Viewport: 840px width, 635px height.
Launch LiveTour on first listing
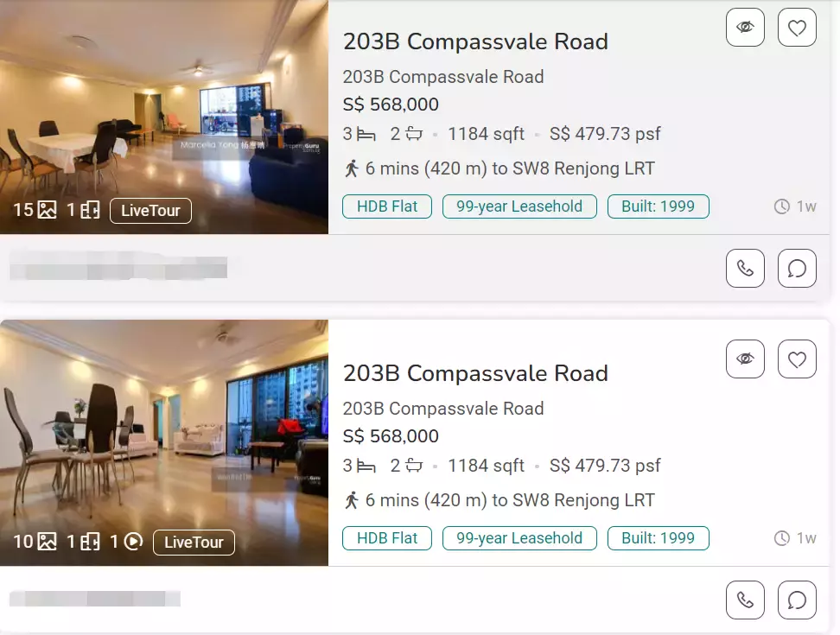[x=150, y=211]
